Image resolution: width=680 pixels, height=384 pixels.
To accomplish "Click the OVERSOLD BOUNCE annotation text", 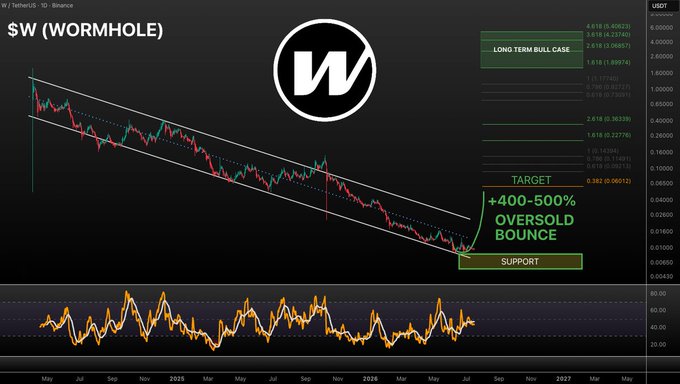I will [534, 227].
